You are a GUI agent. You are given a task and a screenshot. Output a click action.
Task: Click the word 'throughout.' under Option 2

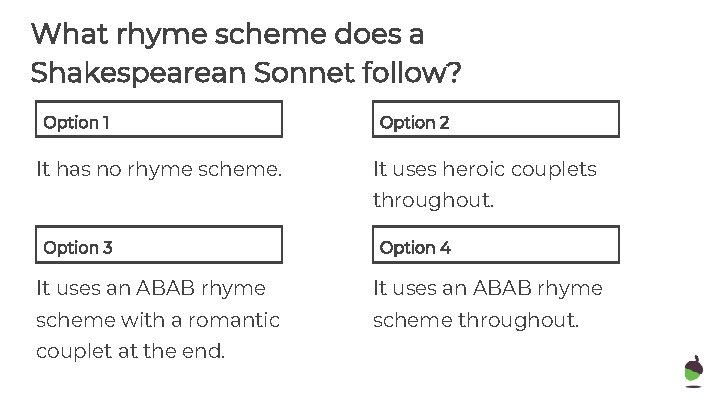[433, 201]
